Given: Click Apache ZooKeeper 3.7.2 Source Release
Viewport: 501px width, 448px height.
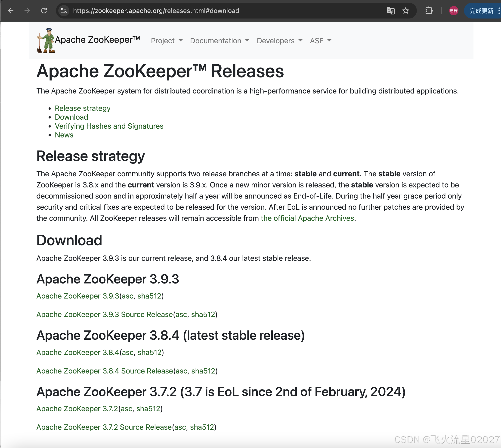Looking at the screenshot, I should [104, 427].
